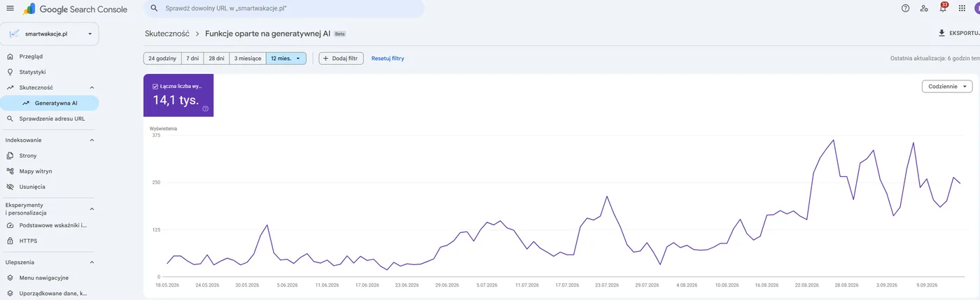Click the Skuteczność breadcrumb link
Image resolution: width=980 pixels, height=300 pixels.
[x=167, y=33]
